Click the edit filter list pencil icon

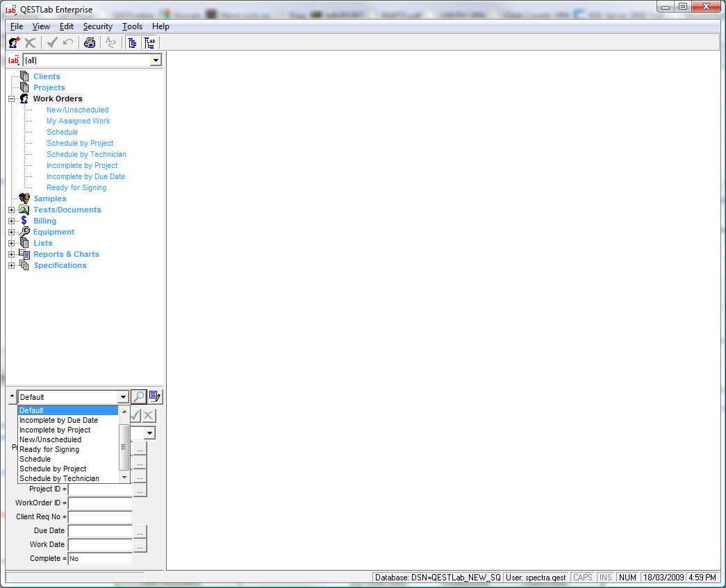pos(155,397)
